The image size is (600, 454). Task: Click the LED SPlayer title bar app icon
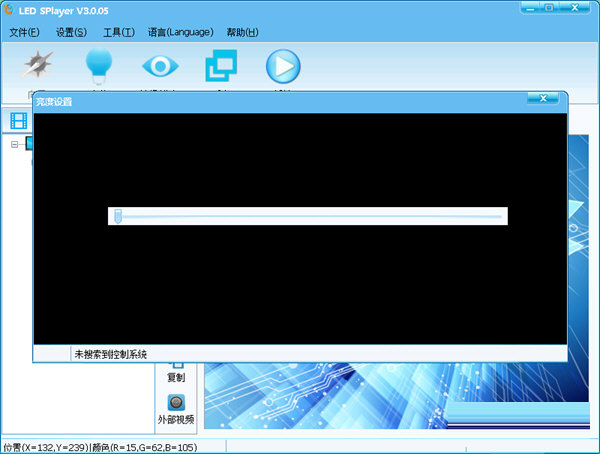coord(9,9)
